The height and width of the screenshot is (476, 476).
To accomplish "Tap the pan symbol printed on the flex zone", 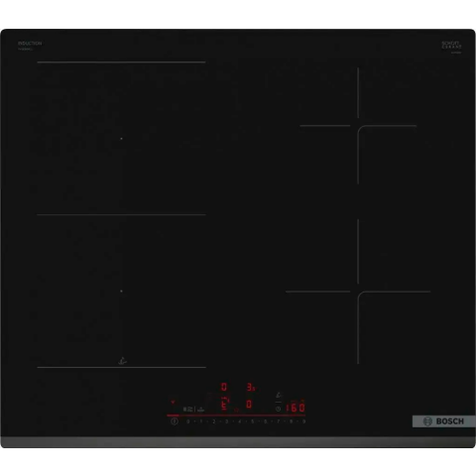I will click(123, 361).
